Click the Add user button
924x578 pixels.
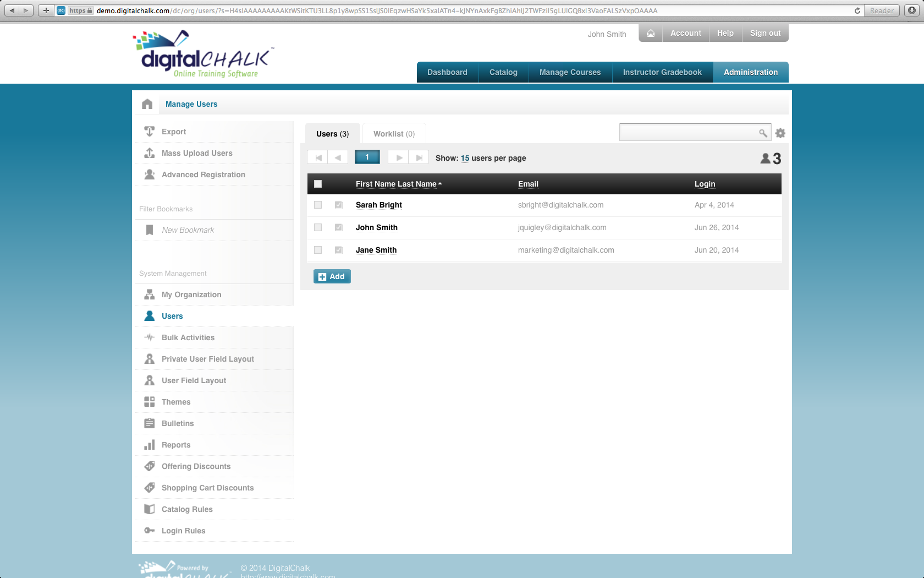click(332, 276)
